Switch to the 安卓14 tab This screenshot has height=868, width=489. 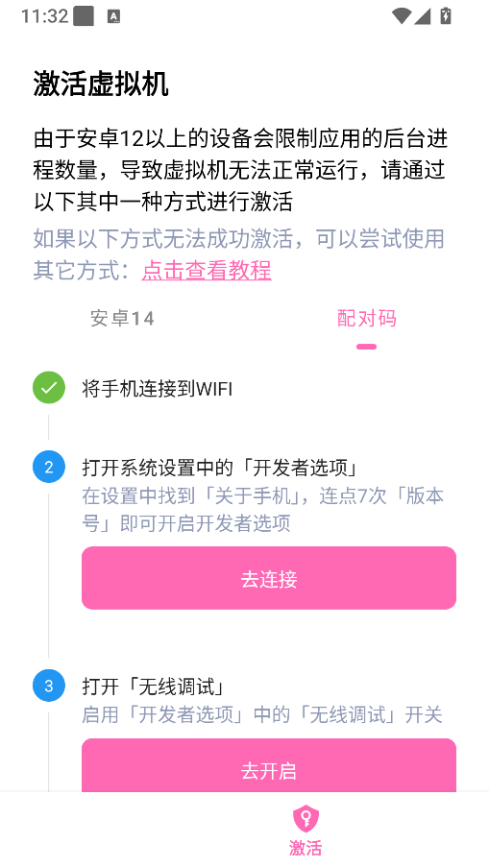(122, 319)
